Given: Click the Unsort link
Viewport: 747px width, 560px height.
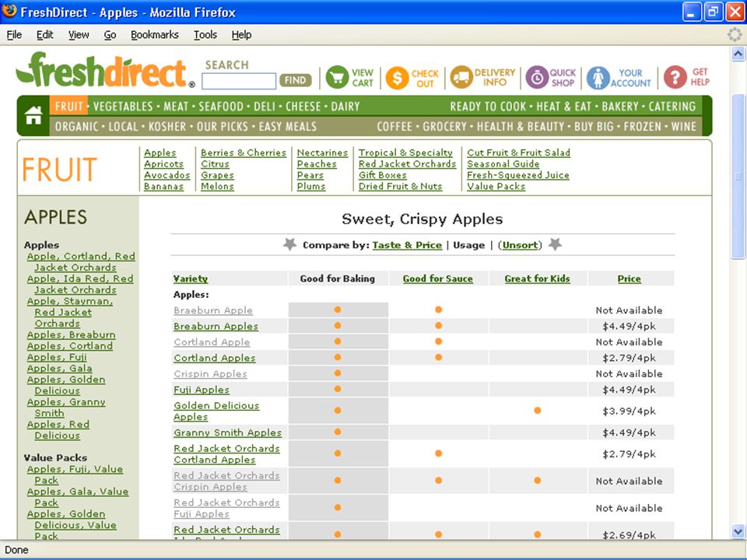Looking at the screenshot, I should click(520, 245).
